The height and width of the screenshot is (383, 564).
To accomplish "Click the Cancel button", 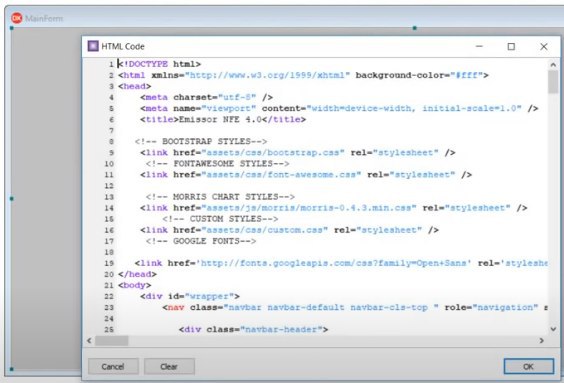I will pyautogui.click(x=113, y=366).
